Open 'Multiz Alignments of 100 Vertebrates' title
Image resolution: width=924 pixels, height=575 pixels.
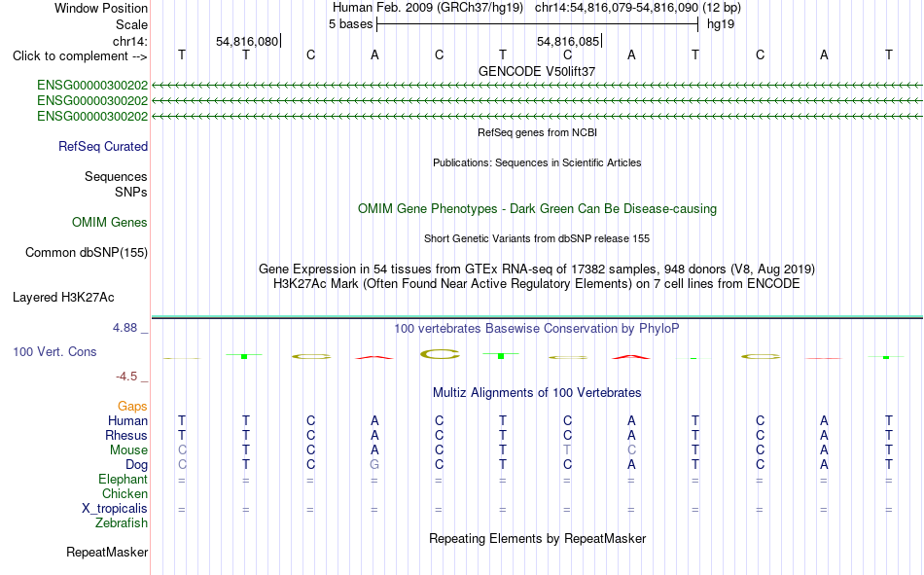pyautogui.click(x=537, y=393)
